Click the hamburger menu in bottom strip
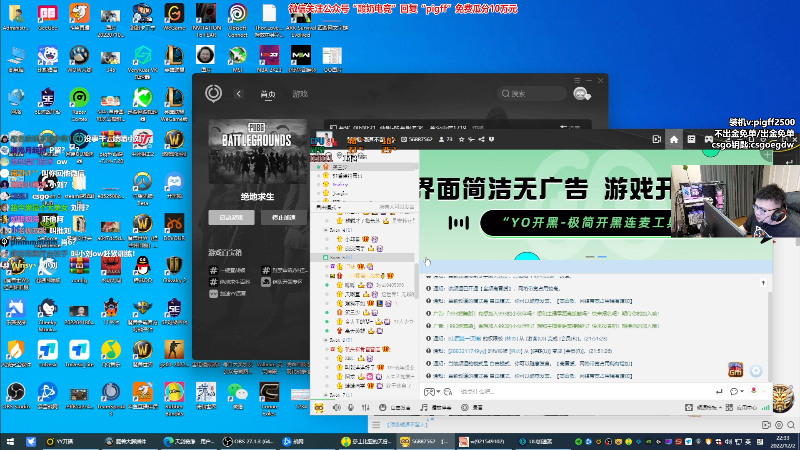Image resolution: width=800 pixels, height=450 pixels. 376,424
